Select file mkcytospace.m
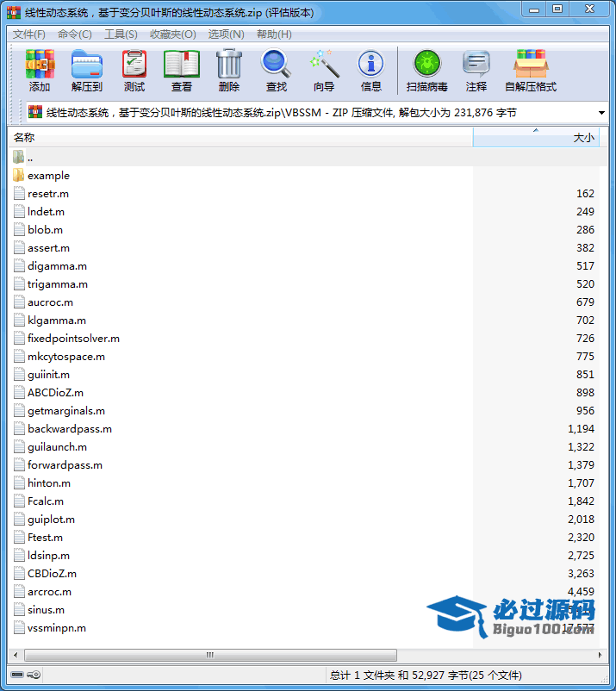 pos(66,356)
